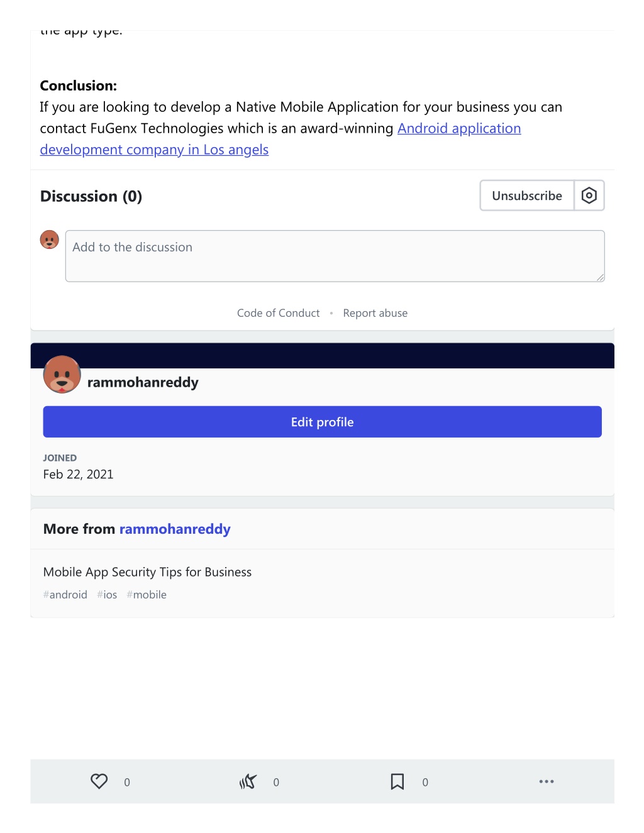Image resolution: width=644 pixels, height=833 pixels.
Task: Select the #mobile tag
Action: (147, 595)
